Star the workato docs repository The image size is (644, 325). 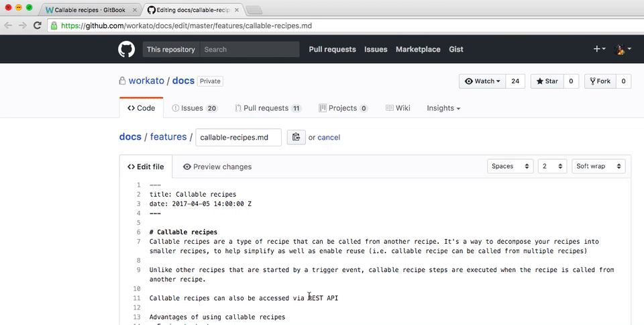point(547,81)
